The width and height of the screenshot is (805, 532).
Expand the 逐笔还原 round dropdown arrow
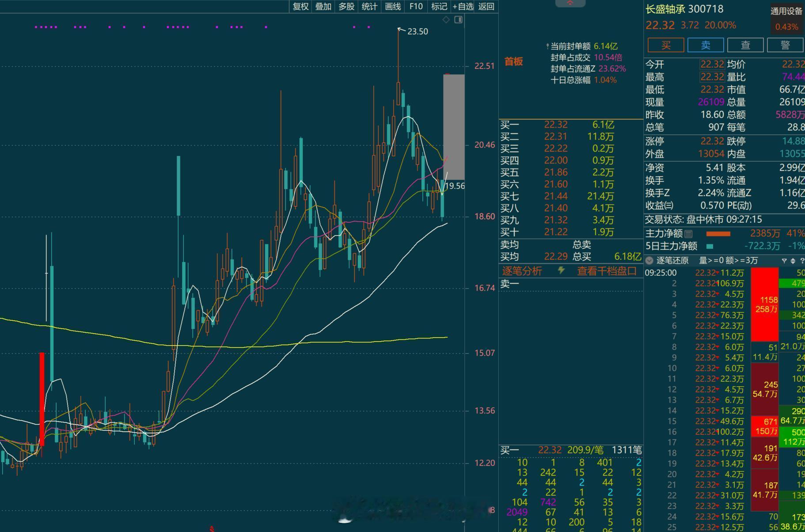(x=649, y=261)
